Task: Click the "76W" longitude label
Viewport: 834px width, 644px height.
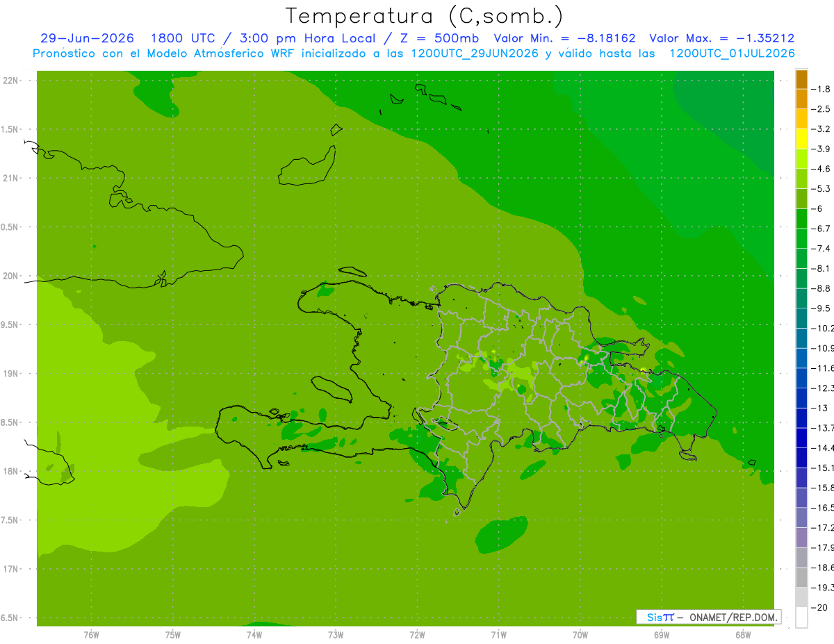Action: point(91,634)
